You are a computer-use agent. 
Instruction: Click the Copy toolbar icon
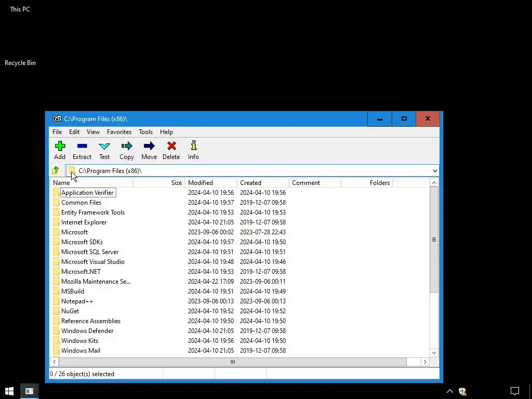pos(127,146)
